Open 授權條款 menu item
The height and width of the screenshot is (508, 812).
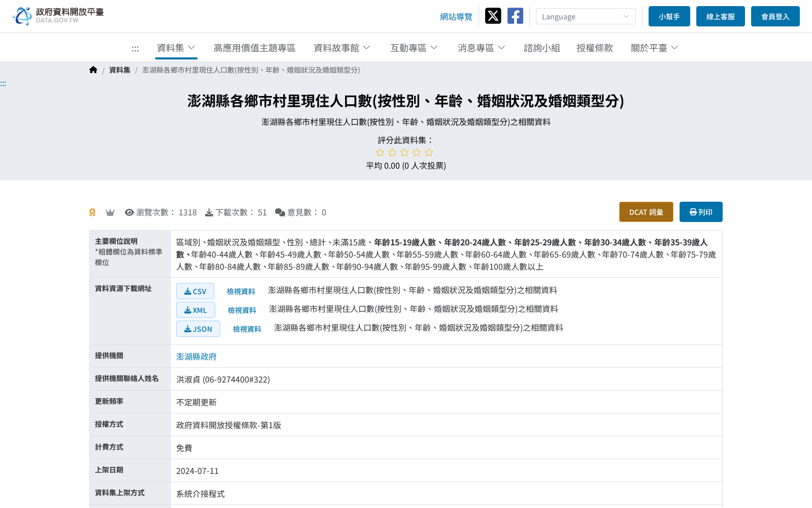tap(595, 48)
